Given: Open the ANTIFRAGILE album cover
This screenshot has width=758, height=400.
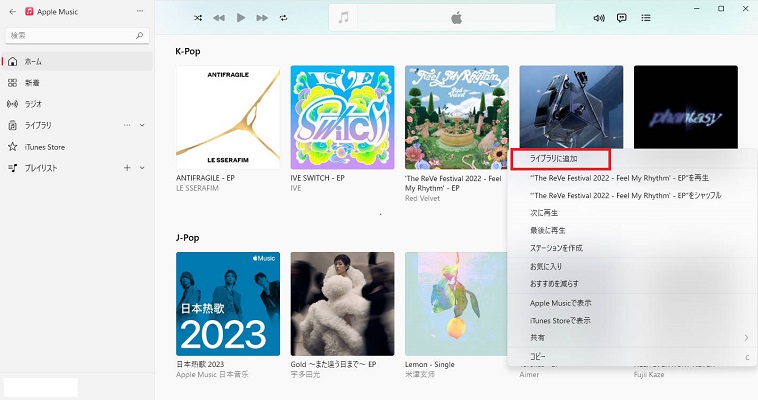Looking at the screenshot, I should tap(228, 117).
